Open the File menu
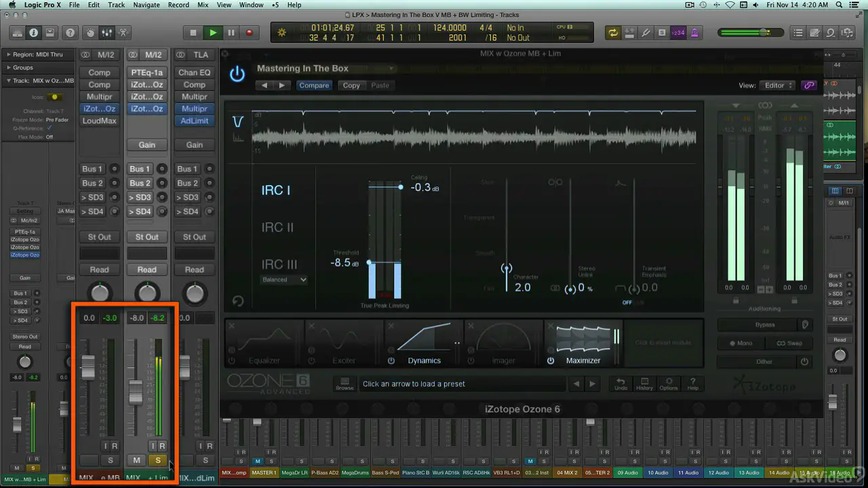Screen dimensions: 868x488 coord(74,5)
